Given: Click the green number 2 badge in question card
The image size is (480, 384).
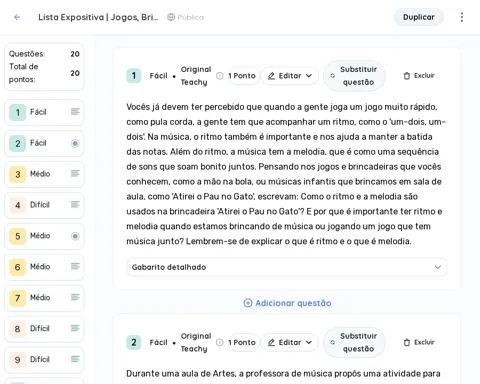Looking at the screenshot, I should pyautogui.click(x=134, y=342).
